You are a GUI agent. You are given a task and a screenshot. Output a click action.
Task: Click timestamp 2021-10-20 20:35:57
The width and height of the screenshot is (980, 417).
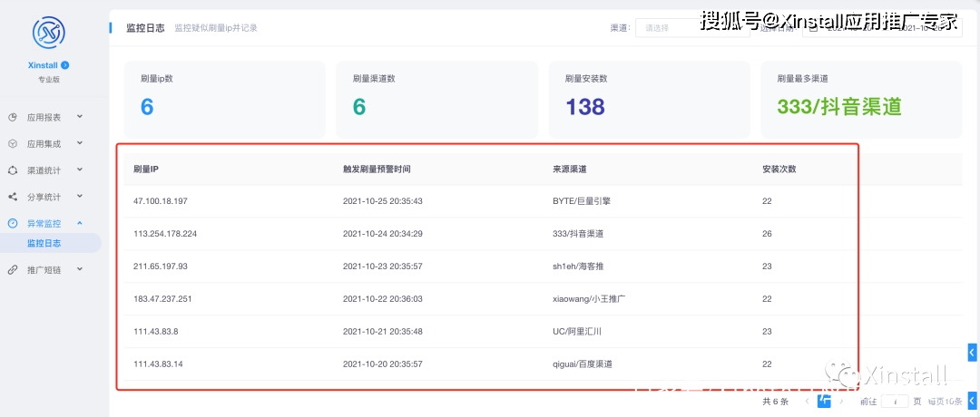point(383,364)
